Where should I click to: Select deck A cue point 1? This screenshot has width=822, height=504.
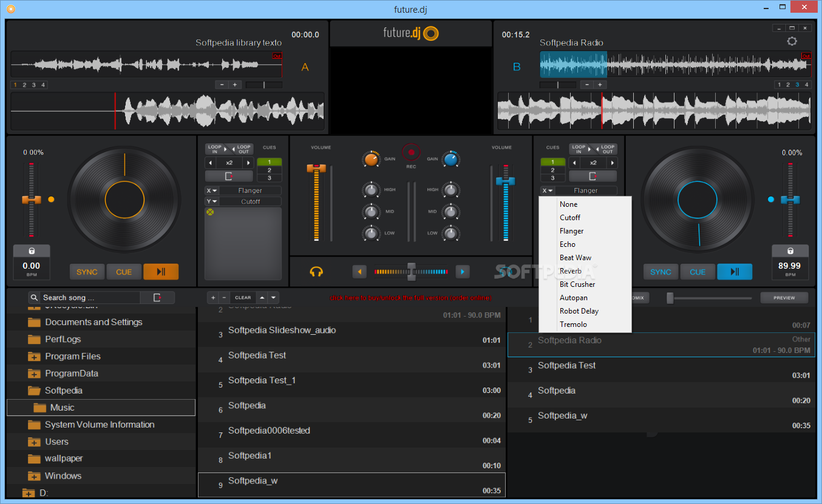(x=269, y=162)
